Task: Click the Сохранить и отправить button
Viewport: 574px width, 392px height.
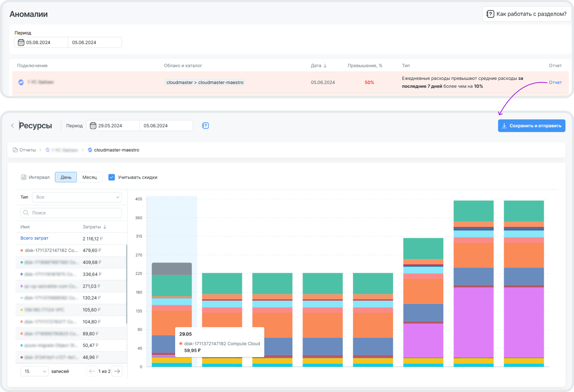Action: pyautogui.click(x=531, y=126)
